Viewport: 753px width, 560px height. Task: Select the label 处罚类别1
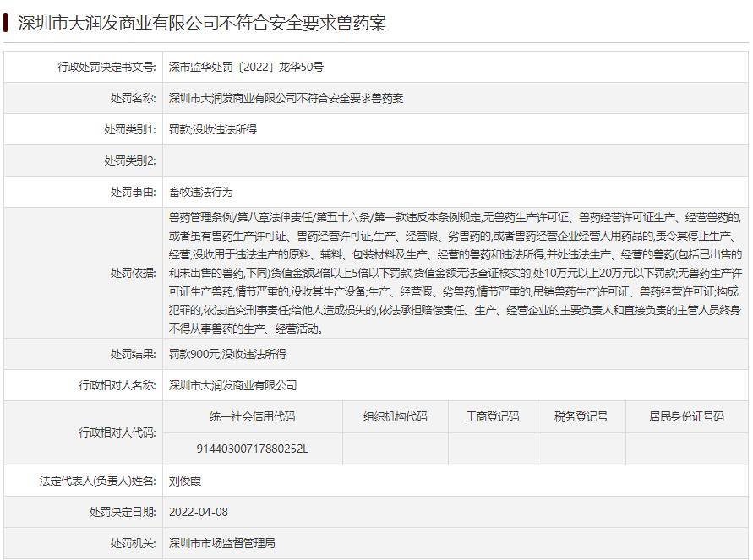pos(130,129)
